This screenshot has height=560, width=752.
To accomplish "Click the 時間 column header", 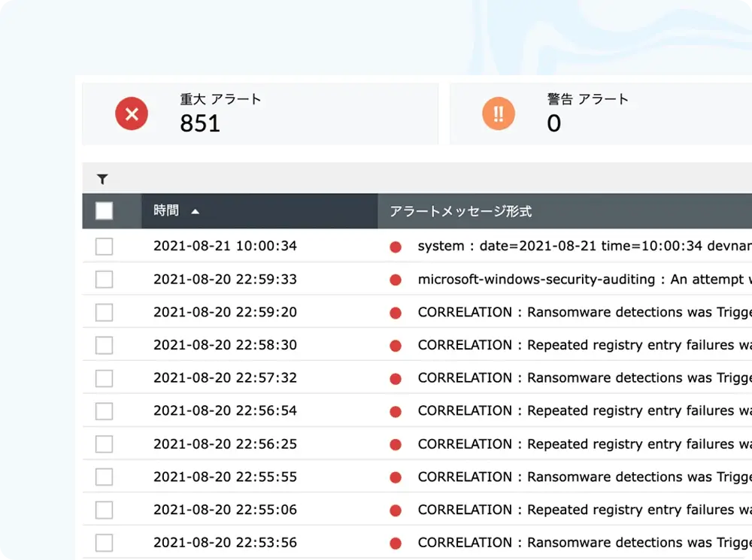I will 259,211.
